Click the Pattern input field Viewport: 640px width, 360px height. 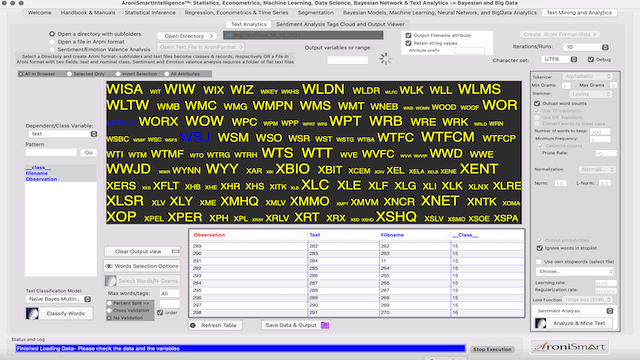pyautogui.click(x=51, y=153)
